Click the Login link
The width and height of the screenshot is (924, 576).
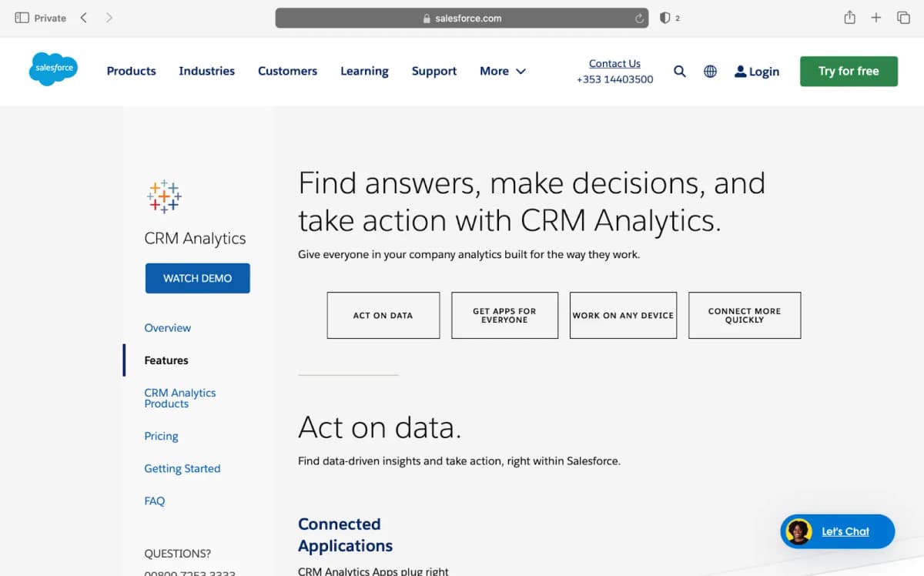pos(757,72)
